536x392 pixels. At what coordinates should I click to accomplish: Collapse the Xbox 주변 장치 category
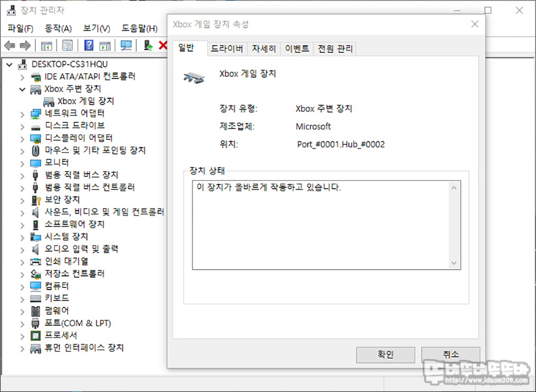pos(22,89)
